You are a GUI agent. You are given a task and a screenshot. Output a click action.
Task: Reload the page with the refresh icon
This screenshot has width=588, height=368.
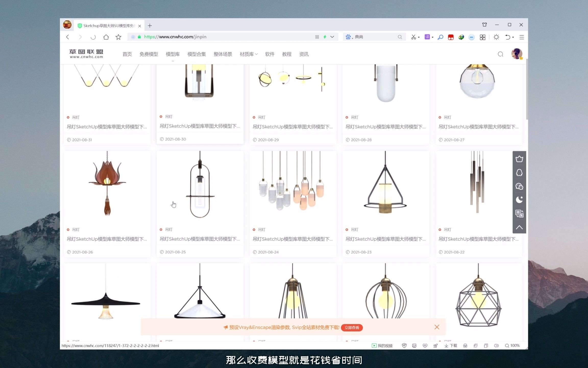(93, 37)
